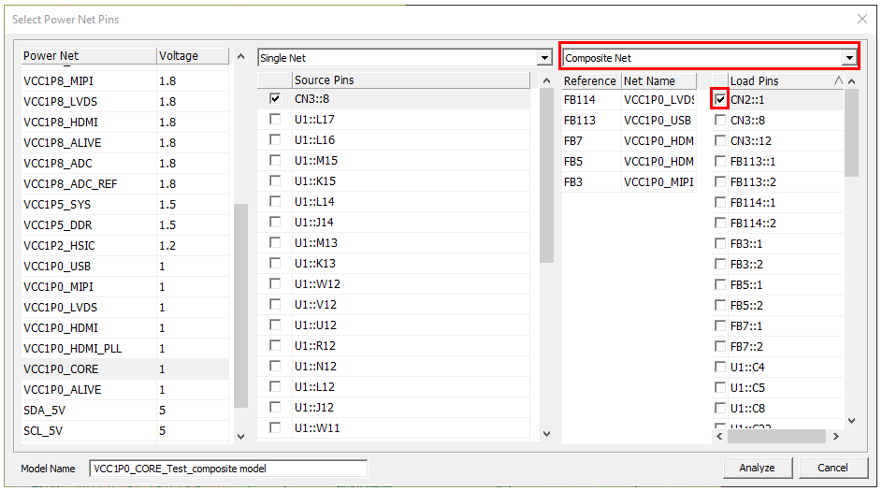This screenshot has width=880, height=491.
Task: Open the Single Net dropdown
Action: [x=545, y=58]
